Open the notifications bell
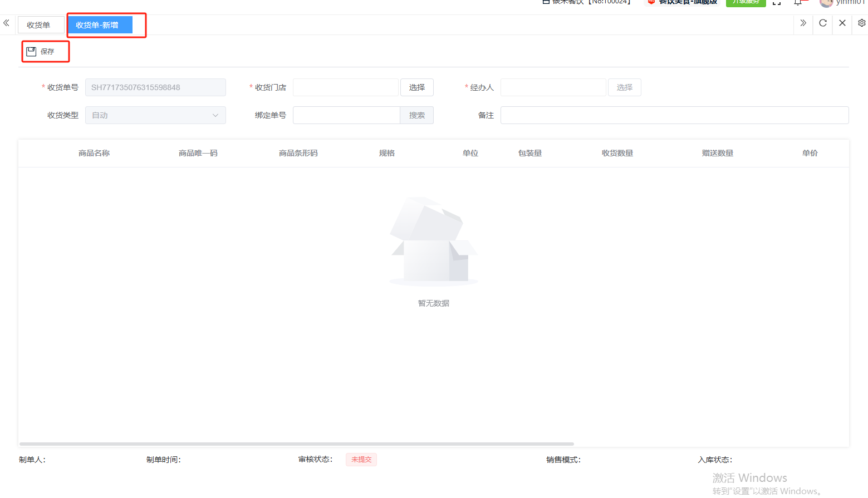 (798, 3)
